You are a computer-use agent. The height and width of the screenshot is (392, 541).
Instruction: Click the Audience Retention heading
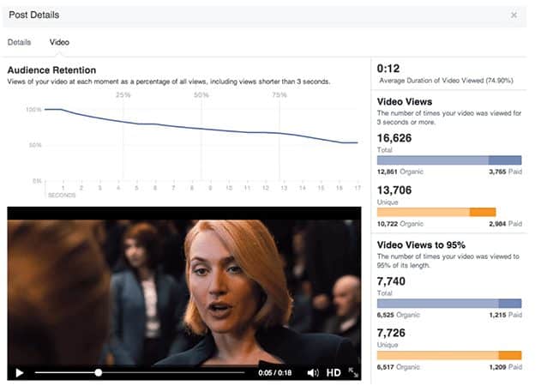click(51, 70)
